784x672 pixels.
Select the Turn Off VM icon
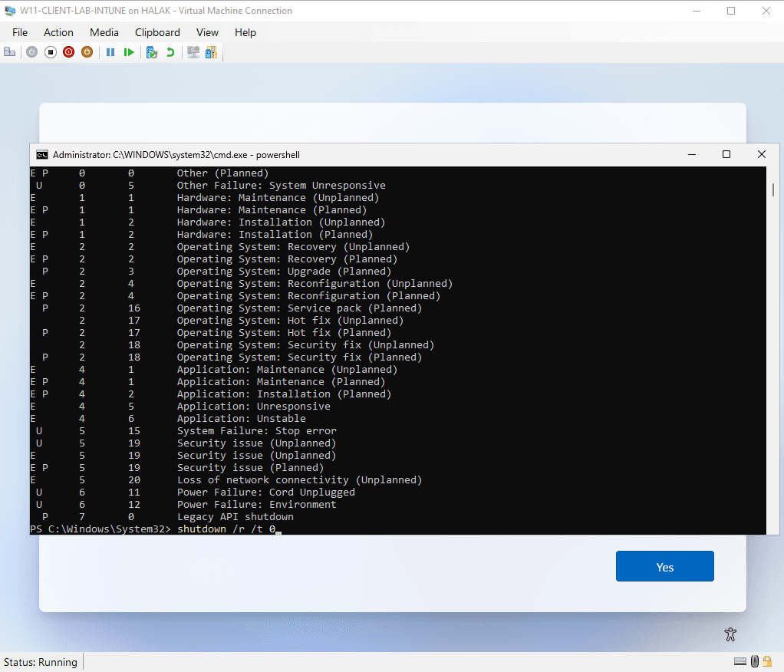tap(51, 51)
